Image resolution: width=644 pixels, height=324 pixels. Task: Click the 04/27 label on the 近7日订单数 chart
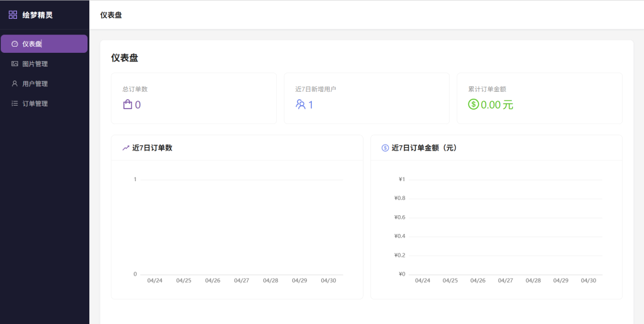click(241, 281)
